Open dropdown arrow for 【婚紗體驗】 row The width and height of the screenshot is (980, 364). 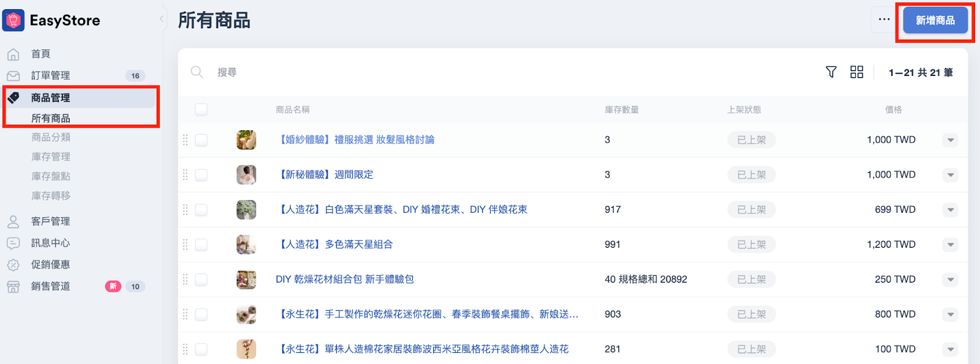(950, 140)
